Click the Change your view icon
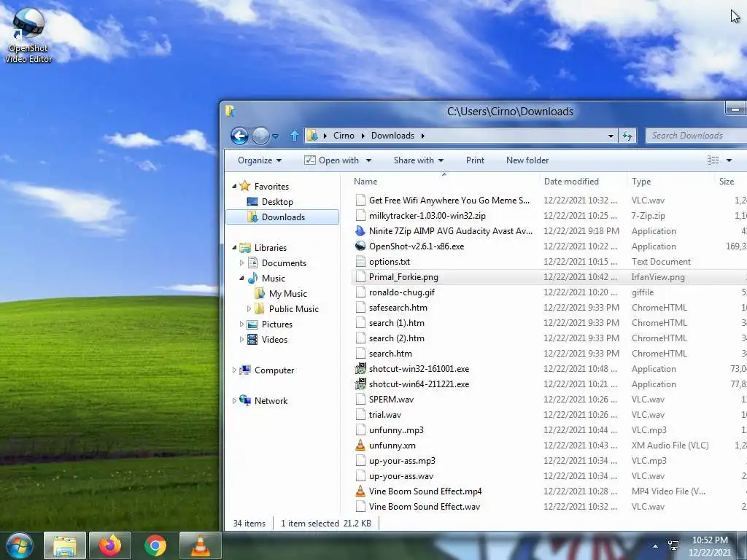 pos(713,160)
